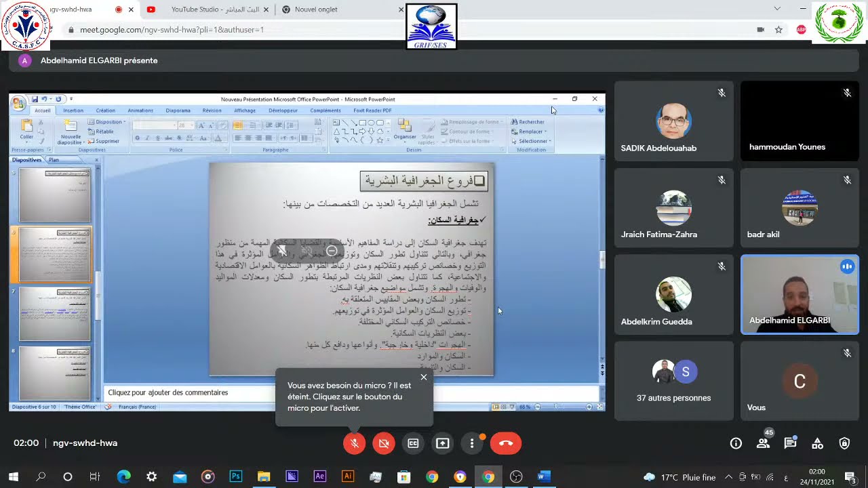The image size is (868, 488).
Task: Open the chat with everyone icon
Action: coord(790,443)
